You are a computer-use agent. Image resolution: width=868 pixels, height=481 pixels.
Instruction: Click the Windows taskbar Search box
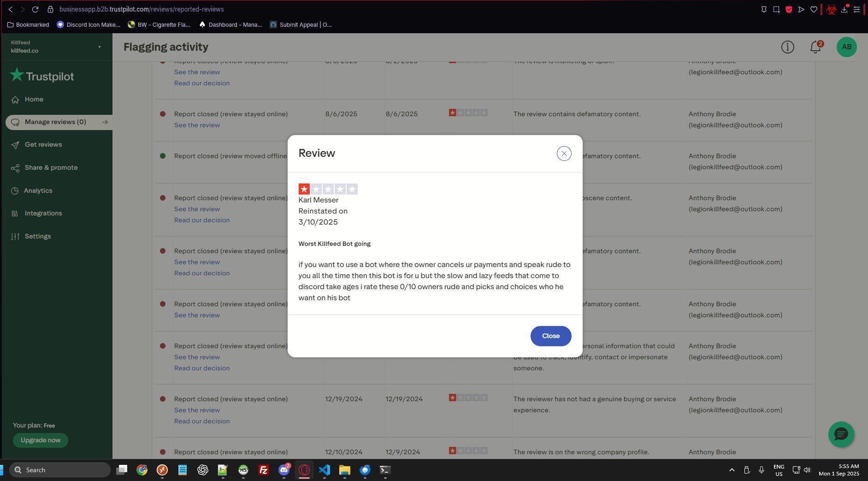[60, 470]
